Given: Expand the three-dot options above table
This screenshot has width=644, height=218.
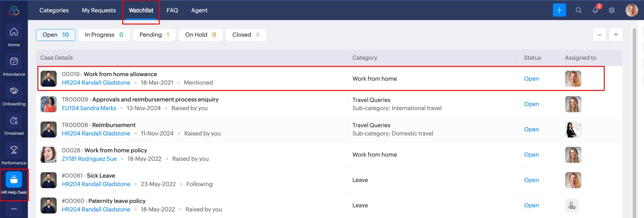Looking at the screenshot, I should click(x=599, y=35).
